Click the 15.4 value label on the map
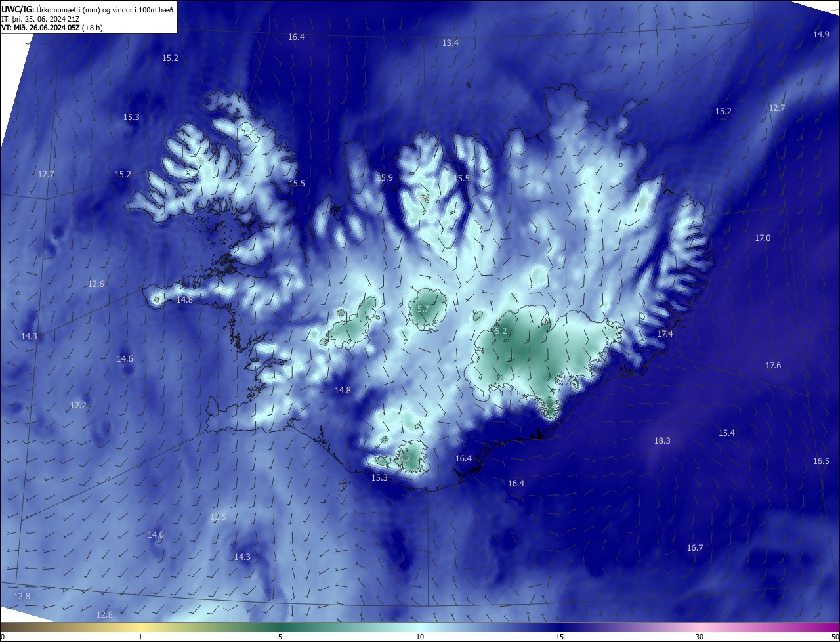Image resolution: width=840 pixels, height=642 pixels. coord(726,433)
